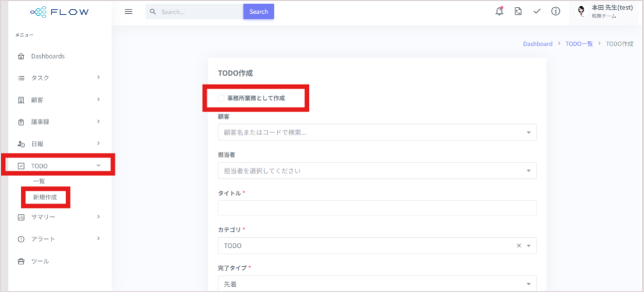Click the document file icon in header
The image size is (644, 292).
(x=518, y=11)
